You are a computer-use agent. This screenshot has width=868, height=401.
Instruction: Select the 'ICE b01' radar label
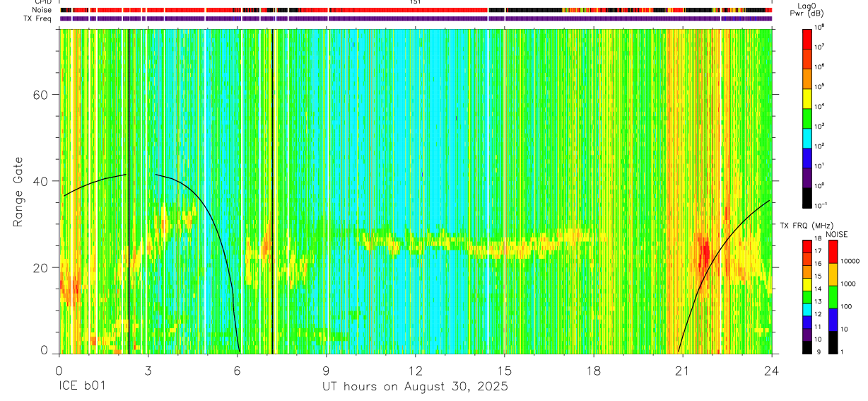coord(83,387)
